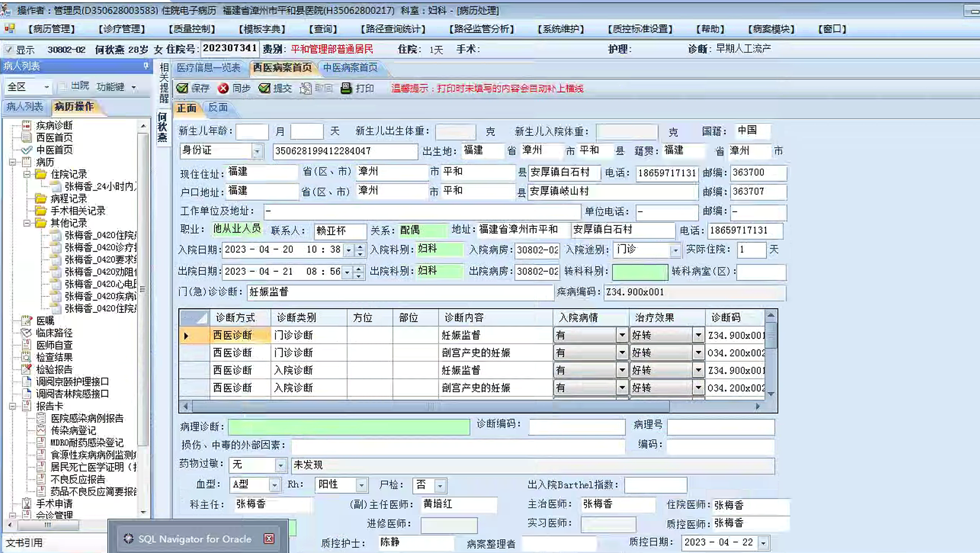Open 治疗效果 dropdown in first diagnosis row
The image size is (980, 553).
click(x=698, y=335)
